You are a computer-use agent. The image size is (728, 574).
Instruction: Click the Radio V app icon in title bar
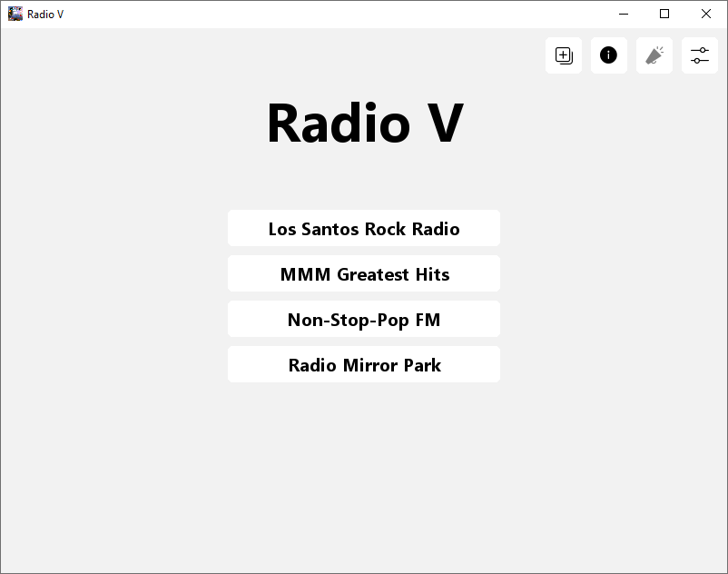pyautogui.click(x=15, y=14)
